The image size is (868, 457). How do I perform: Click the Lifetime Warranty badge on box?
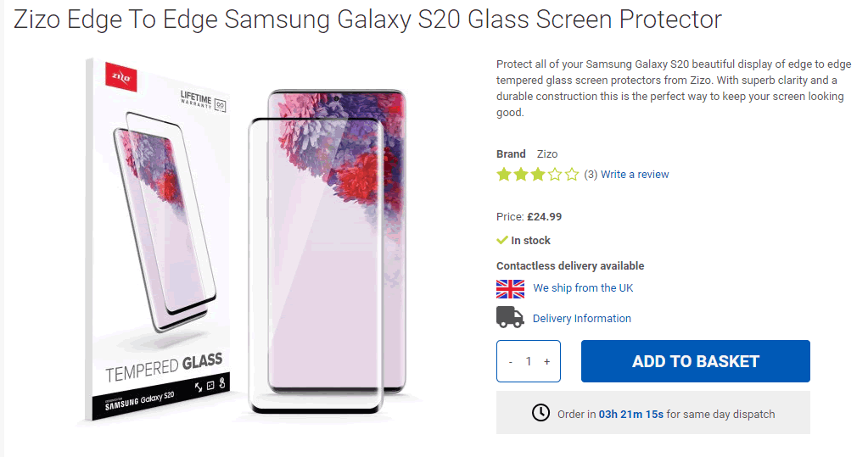(202, 100)
